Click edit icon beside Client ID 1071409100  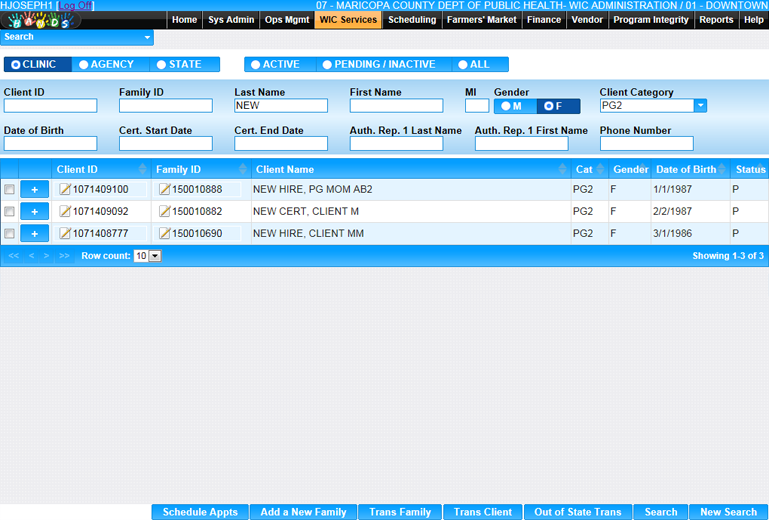pos(65,189)
